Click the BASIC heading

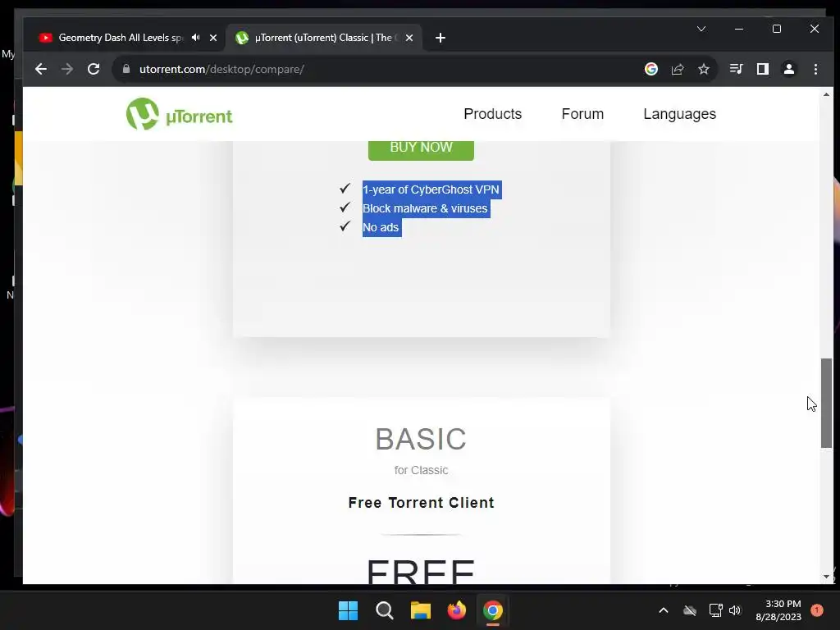[421, 440]
